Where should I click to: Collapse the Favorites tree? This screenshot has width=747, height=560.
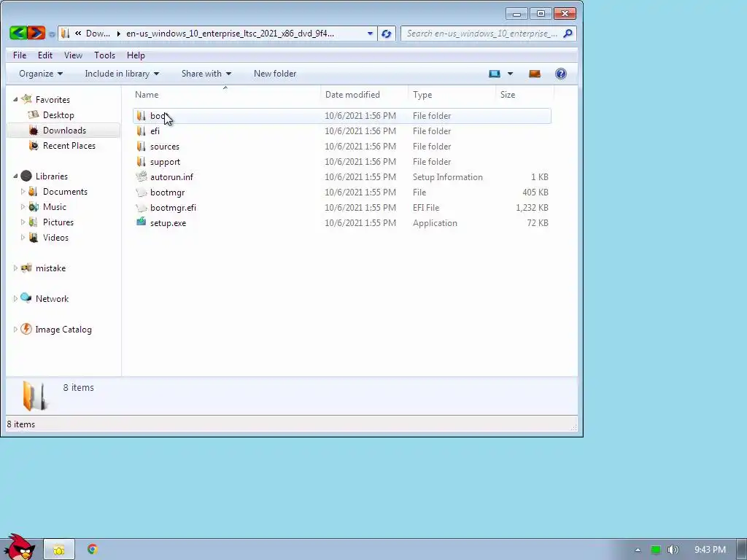click(x=15, y=99)
